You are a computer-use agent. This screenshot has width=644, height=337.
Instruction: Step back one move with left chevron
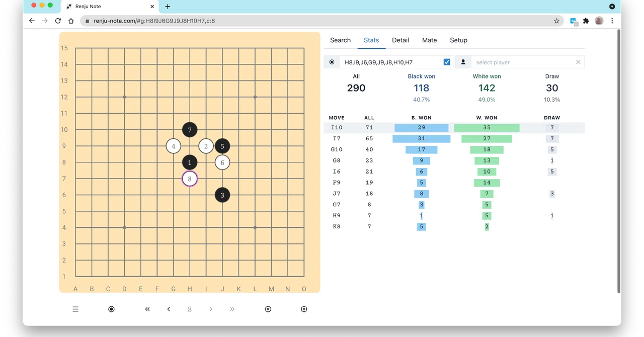(x=169, y=309)
